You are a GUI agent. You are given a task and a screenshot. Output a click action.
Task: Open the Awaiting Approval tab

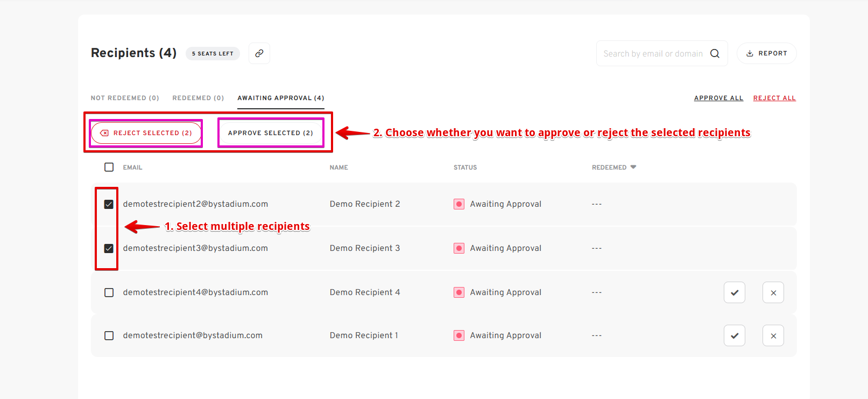[x=280, y=98]
